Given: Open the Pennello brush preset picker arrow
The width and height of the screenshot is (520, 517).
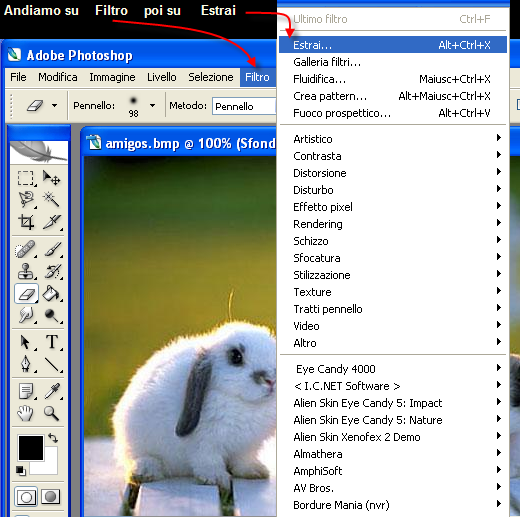Looking at the screenshot, I should click(x=153, y=106).
